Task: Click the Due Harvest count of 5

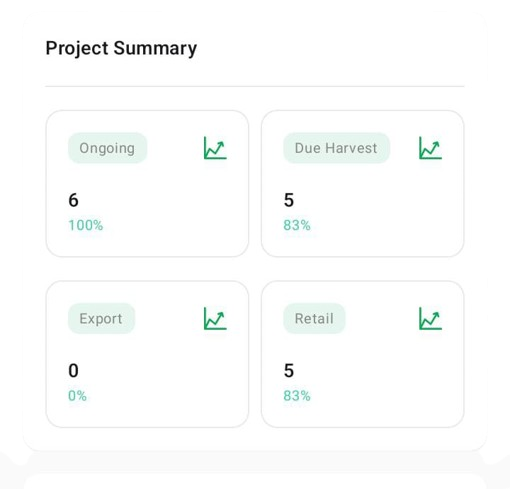Action: click(x=289, y=200)
